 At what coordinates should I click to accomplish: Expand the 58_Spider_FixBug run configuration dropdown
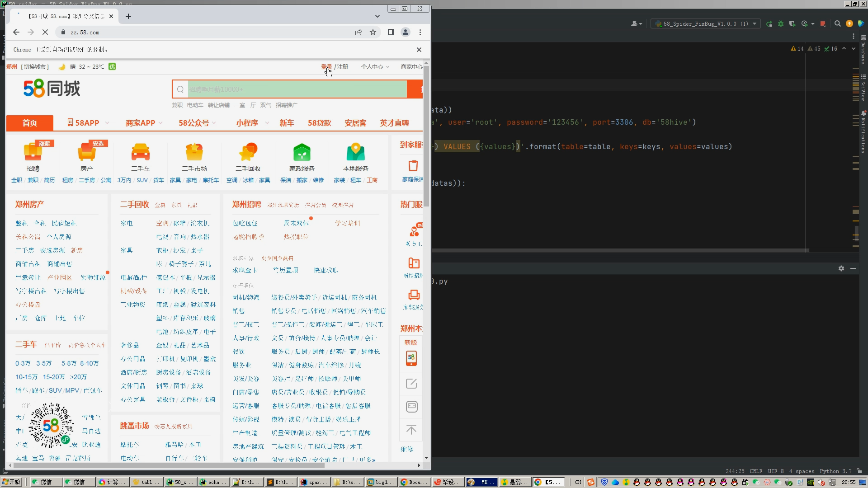[x=754, y=24]
